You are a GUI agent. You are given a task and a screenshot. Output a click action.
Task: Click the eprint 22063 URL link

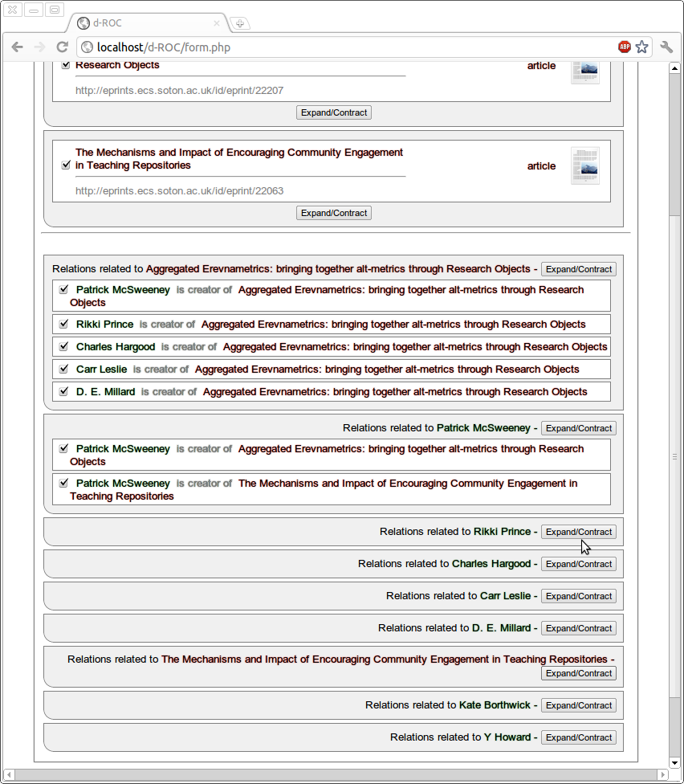click(179, 191)
